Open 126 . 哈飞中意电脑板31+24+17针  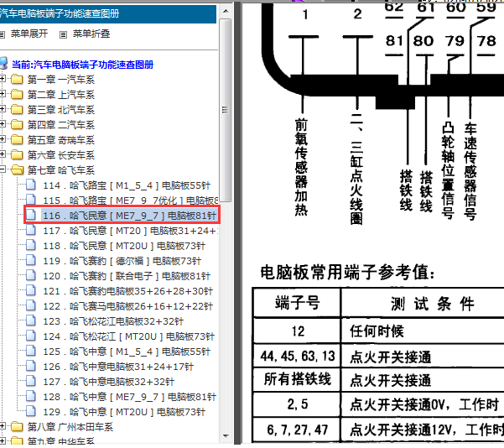[118, 367]
